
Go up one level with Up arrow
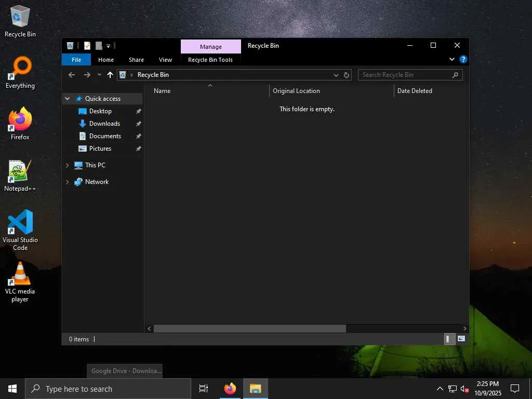(110, 75)
